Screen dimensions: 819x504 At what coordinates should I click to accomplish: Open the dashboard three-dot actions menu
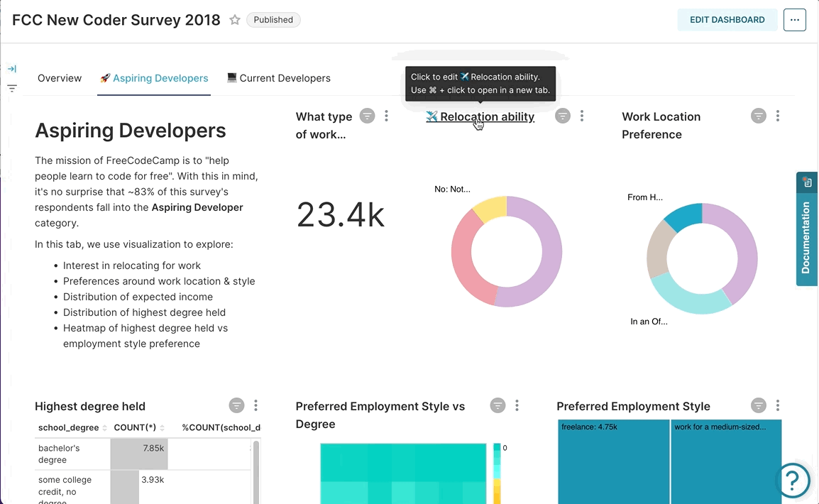click(795, 20)
